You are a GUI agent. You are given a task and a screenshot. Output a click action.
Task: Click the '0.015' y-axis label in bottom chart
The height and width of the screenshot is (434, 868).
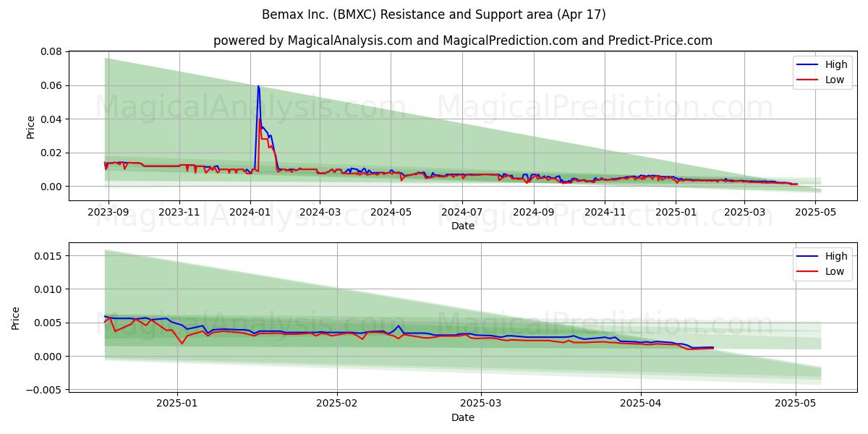pyautogui.click(x=48, y=256)
